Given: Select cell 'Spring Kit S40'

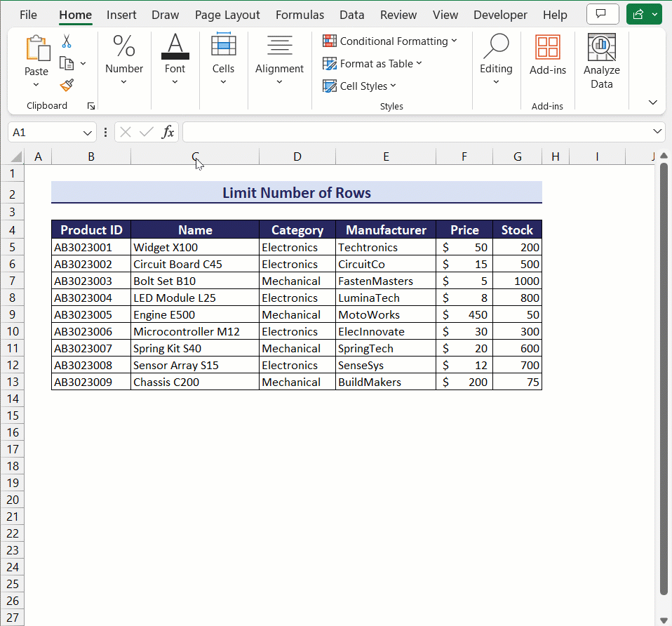Looking at the screenshot, I should (x=195, y=348).
